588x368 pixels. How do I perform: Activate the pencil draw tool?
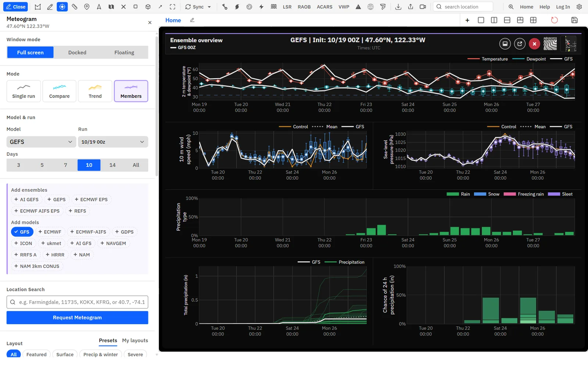[x=50, y=7]
